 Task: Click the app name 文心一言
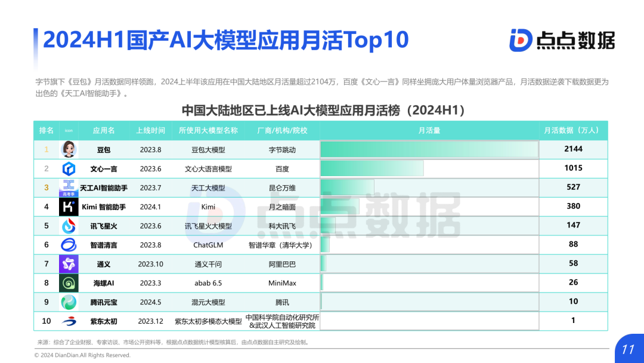tap(104, 169)
